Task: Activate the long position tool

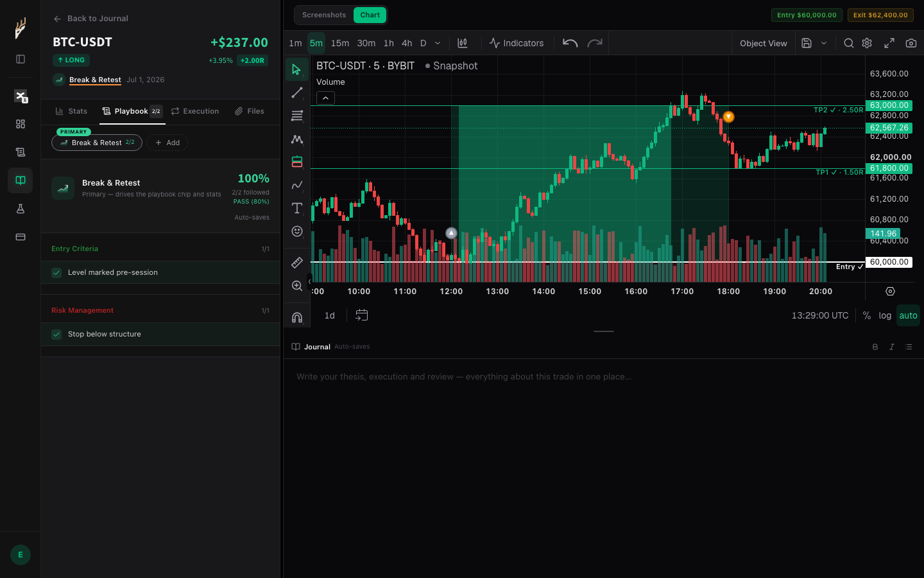Action: pyautogui.click(x=296, y=162)
